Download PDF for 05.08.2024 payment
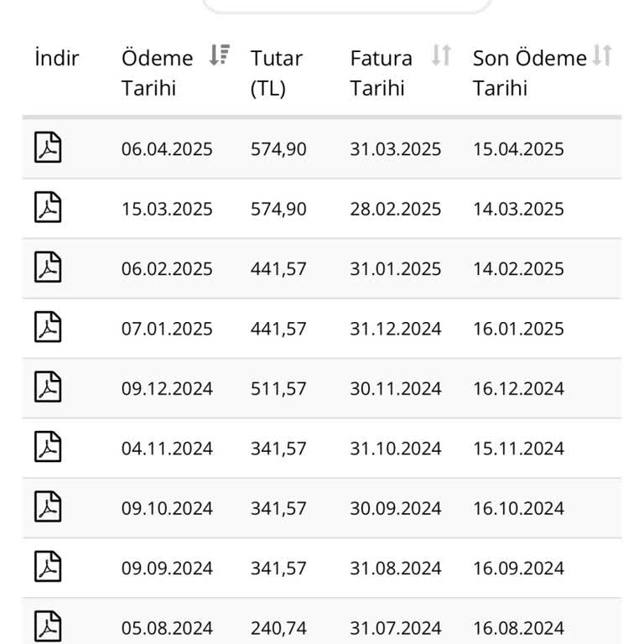Image resolution: width=644 pixels, height=644 pixels. 48,627
